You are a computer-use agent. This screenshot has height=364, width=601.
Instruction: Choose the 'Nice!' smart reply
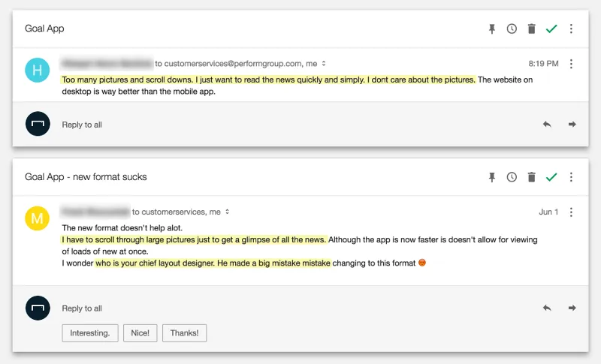click(x=140, y=333)
